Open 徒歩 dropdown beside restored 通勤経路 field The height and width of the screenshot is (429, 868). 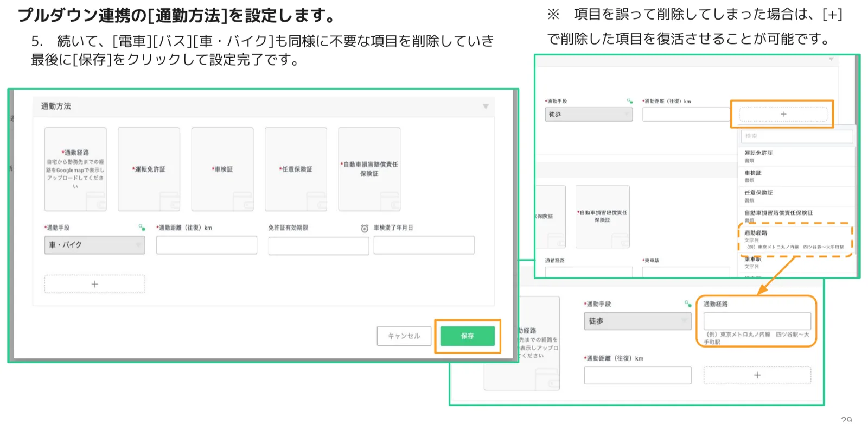coord(638,321)
